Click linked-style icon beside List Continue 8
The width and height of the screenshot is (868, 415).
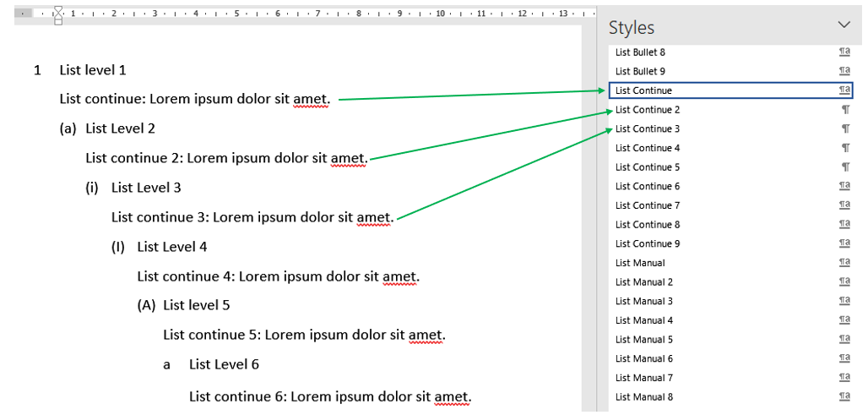pos(844,224)
